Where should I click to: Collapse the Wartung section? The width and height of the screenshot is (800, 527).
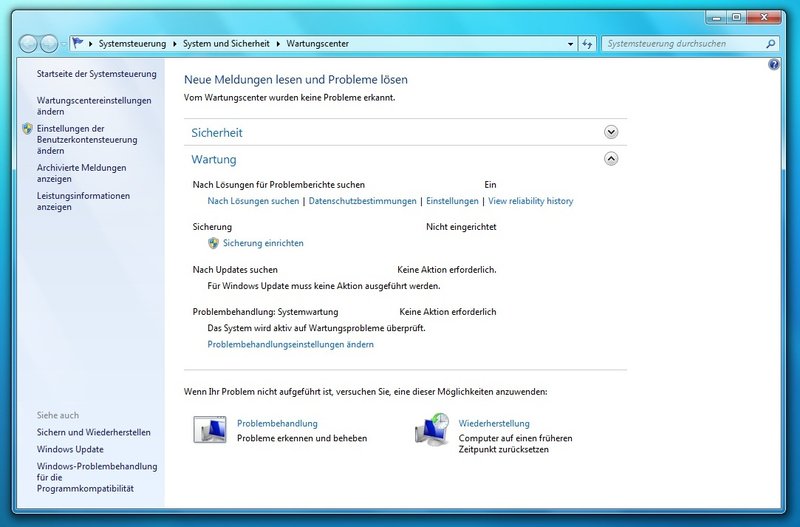pos(611,158)
